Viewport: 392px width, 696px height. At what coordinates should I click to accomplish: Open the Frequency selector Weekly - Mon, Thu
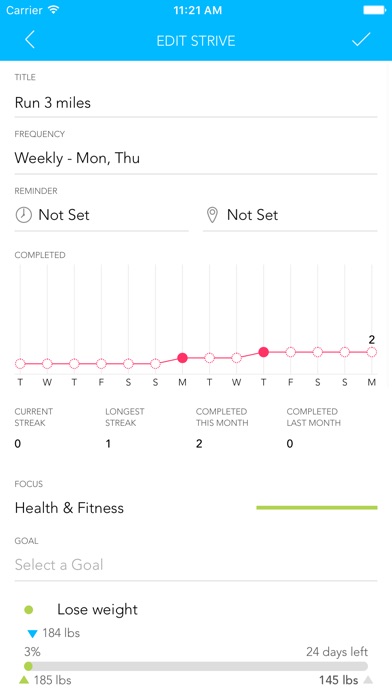pyautogui.click(x=196, y=158)
